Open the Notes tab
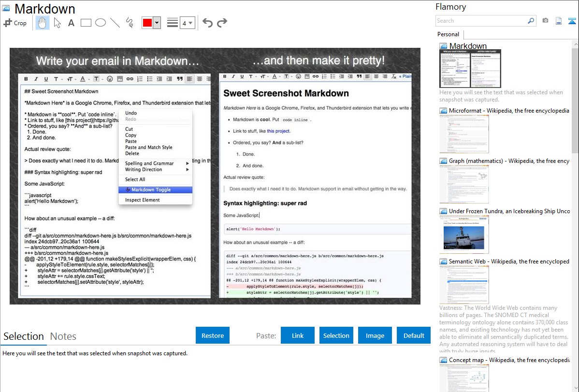This screenshot has width=579, height=392. 63,336
